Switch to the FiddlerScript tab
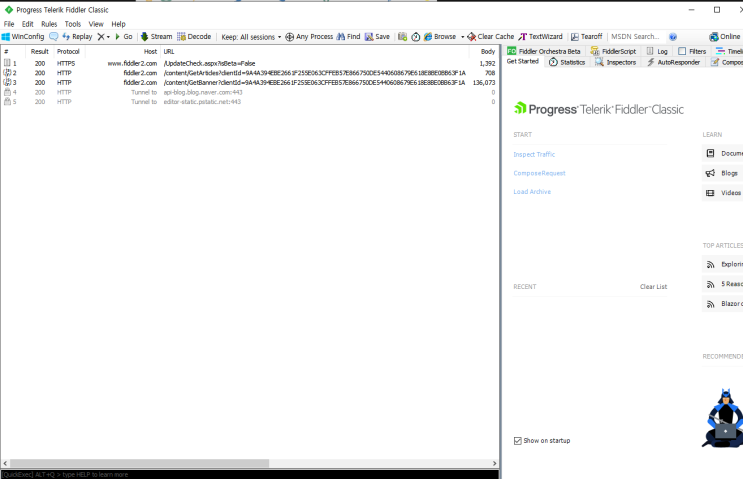 tap(614, 51)
